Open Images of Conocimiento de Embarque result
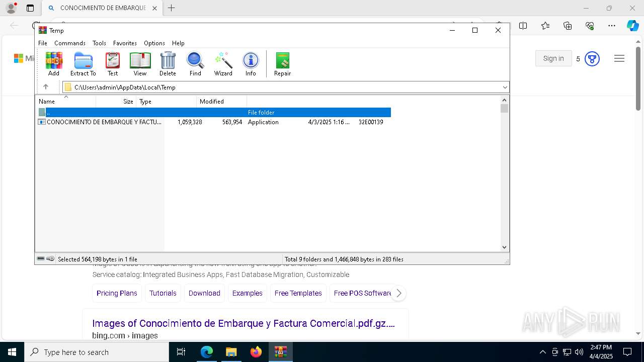Screen dimensions: 644x362 (244, 323)
